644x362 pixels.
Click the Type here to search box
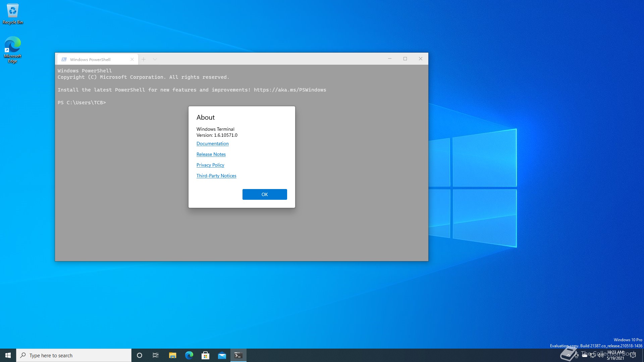click(74, 355)
